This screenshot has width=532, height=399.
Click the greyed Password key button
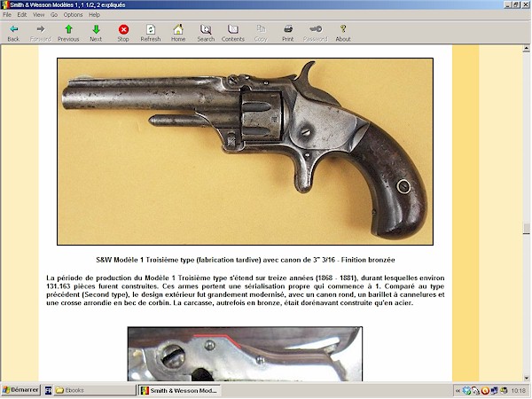(x=316, y=34)
